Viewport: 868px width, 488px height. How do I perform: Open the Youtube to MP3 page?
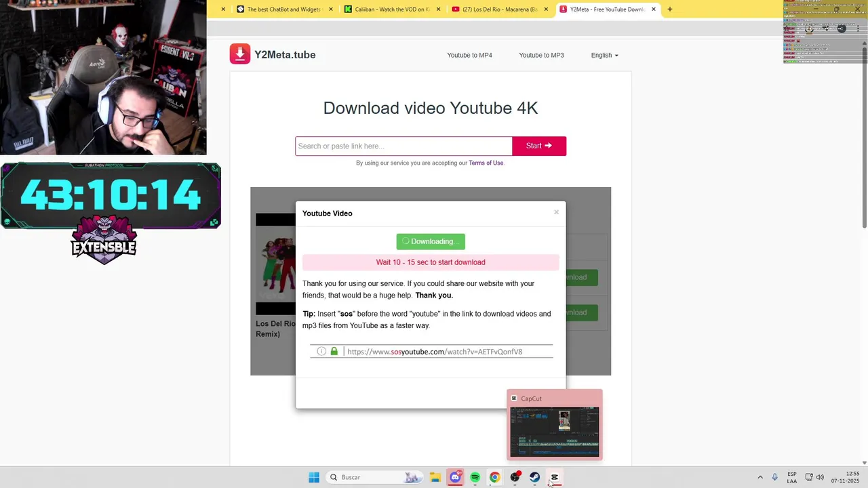click(541, 55)
